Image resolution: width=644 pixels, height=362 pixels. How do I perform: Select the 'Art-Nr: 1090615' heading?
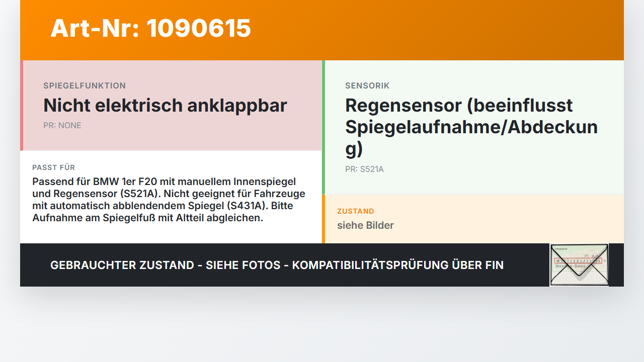click(150, 28)
